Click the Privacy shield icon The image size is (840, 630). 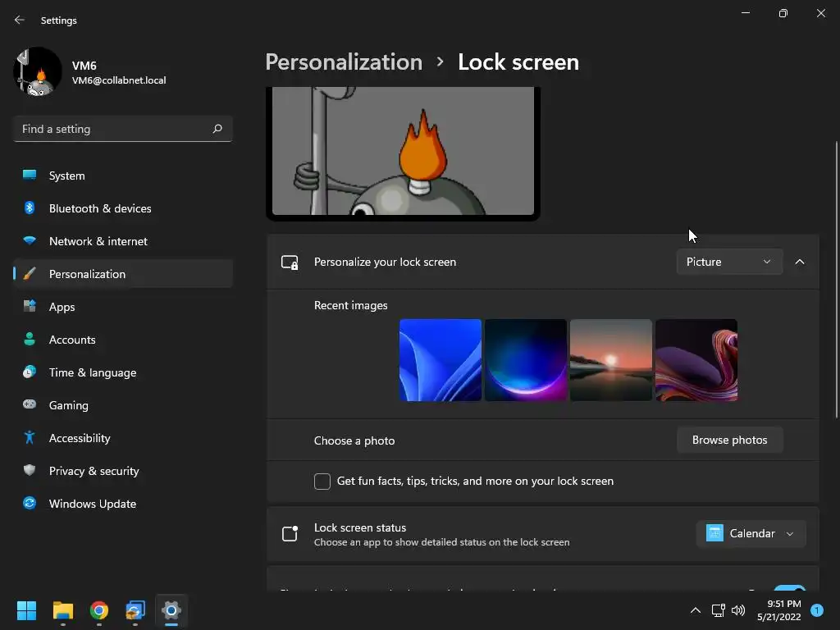[30, 470]
